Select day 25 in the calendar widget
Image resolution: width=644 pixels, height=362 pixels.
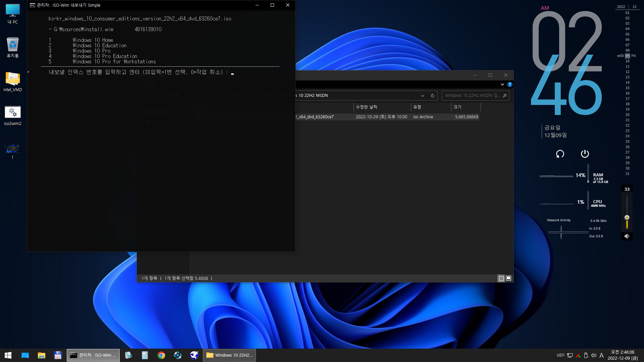coord(627,141)
